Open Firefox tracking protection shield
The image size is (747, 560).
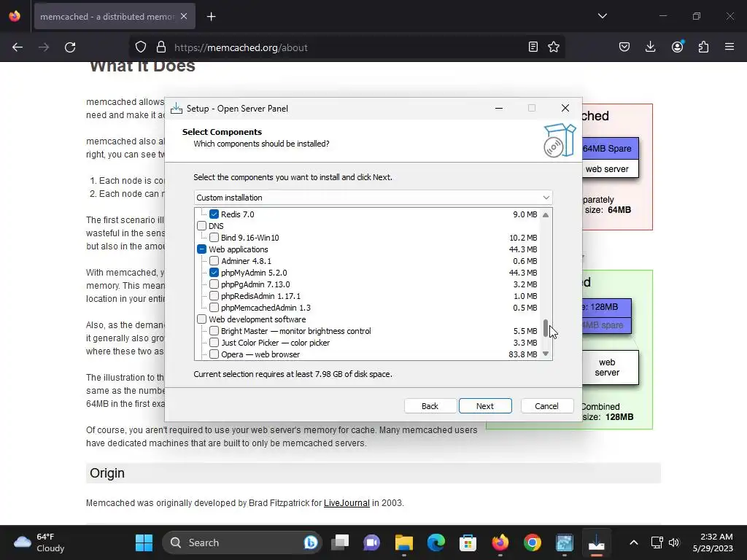[141, 47]
